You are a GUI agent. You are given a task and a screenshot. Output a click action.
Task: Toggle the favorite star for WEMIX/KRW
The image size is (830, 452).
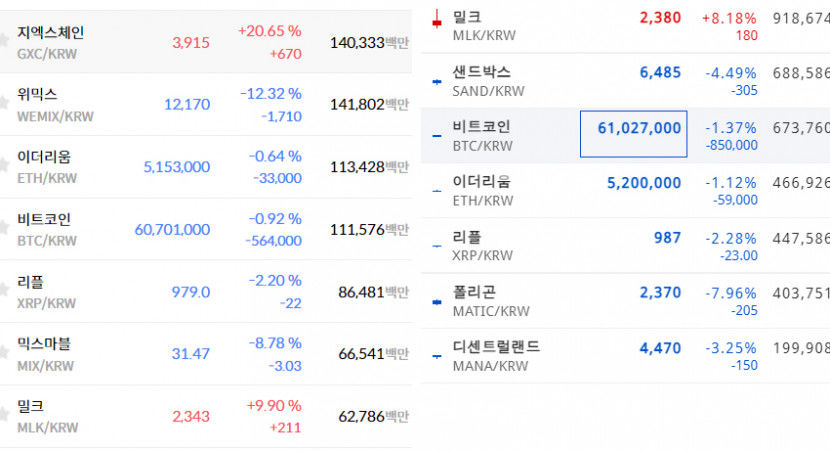4,102
